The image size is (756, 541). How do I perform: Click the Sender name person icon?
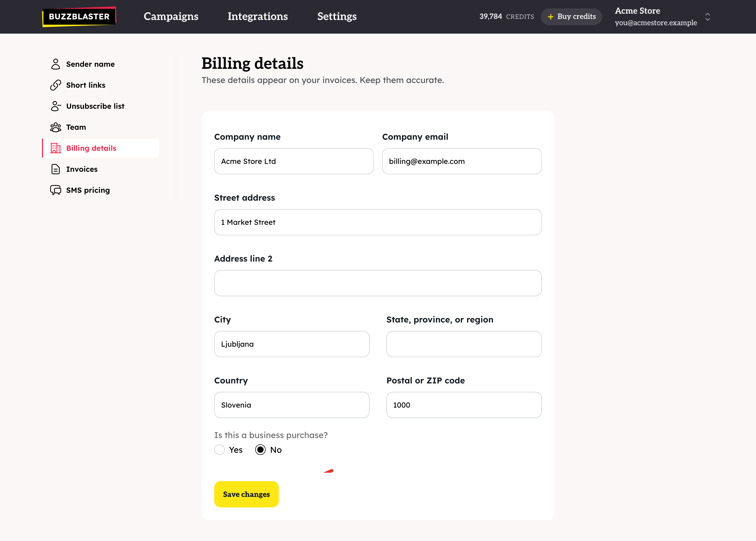point(56,64)
